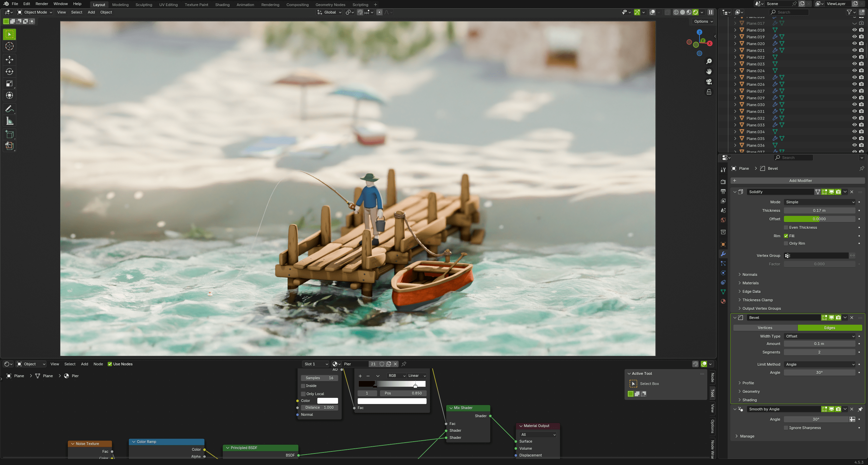This screenshot has height=465, width=868.
Task: Toggle camera view icon in viewport
Action: click(709, 82)
